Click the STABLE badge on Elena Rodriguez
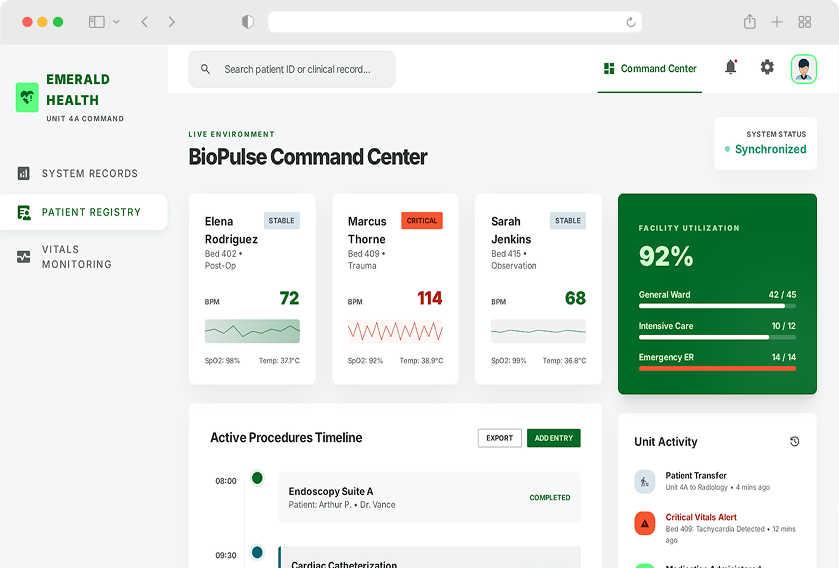The height and width of the screenshot is (568, 839). (281, 220)
